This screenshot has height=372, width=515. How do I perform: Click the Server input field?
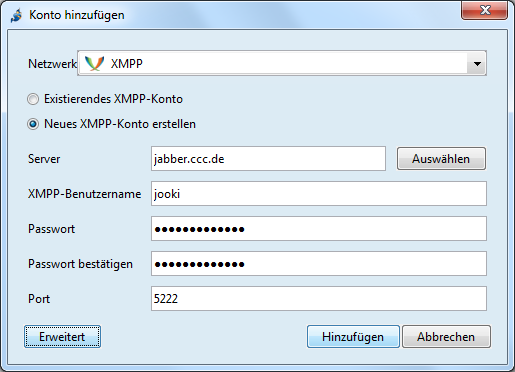[x=268, y=159]
